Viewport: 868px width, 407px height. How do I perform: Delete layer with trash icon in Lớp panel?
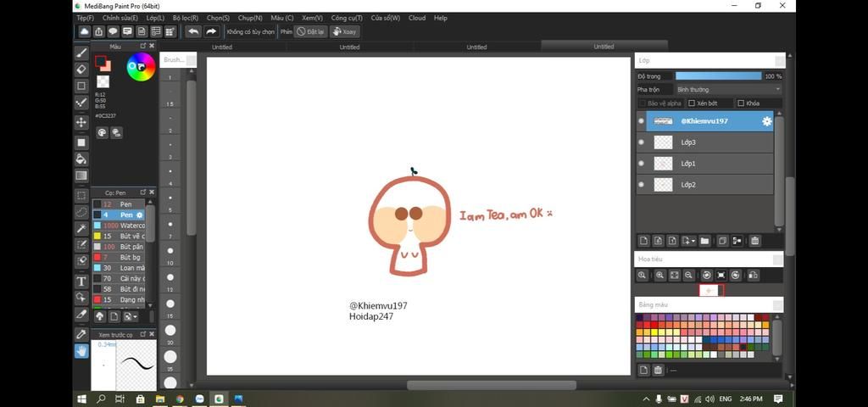pyautogui.click(x=755, y=241)
